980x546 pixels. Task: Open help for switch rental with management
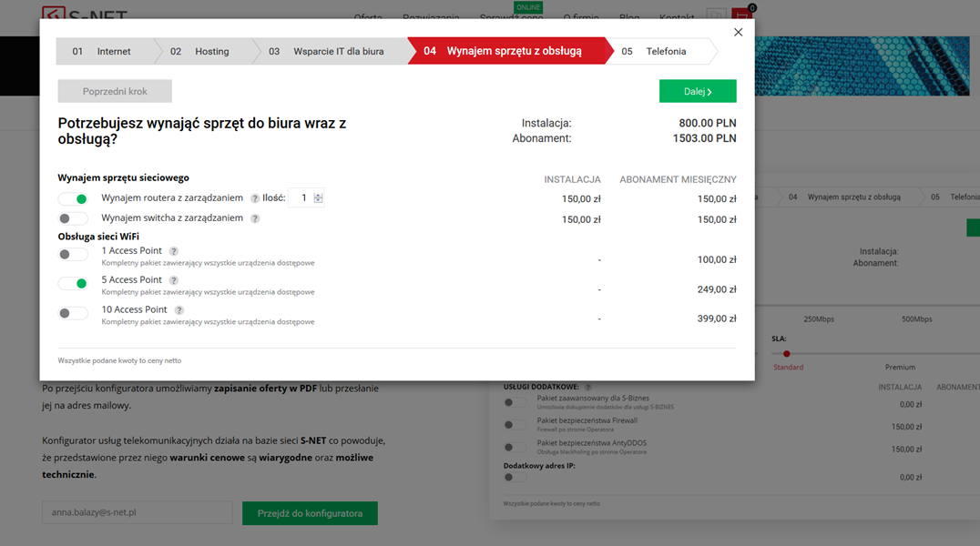(x=255, y=218)
